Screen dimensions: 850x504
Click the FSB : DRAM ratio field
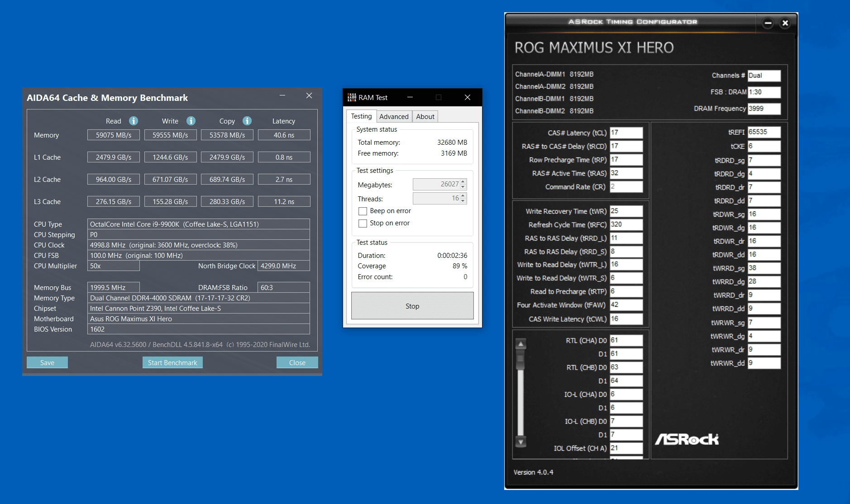764,92
